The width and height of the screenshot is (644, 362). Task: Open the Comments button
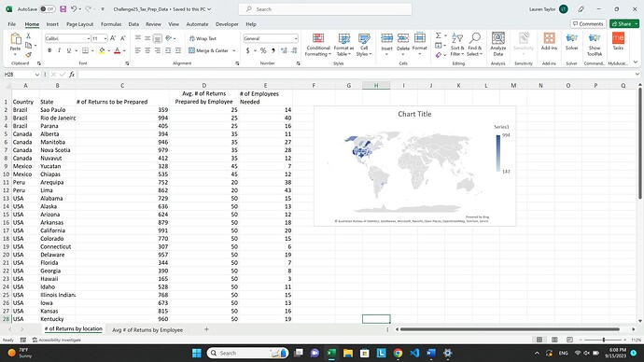point(588,24)
